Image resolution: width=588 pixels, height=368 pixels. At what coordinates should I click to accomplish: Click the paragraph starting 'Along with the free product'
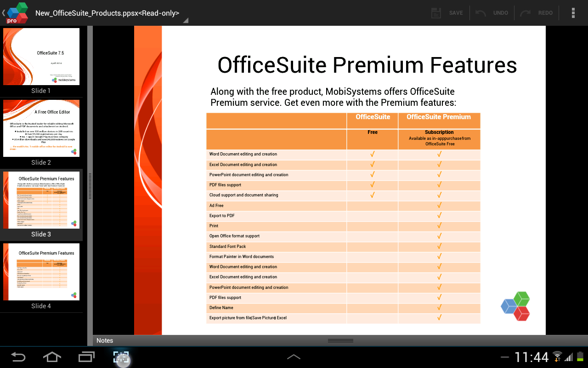point(333,97)
